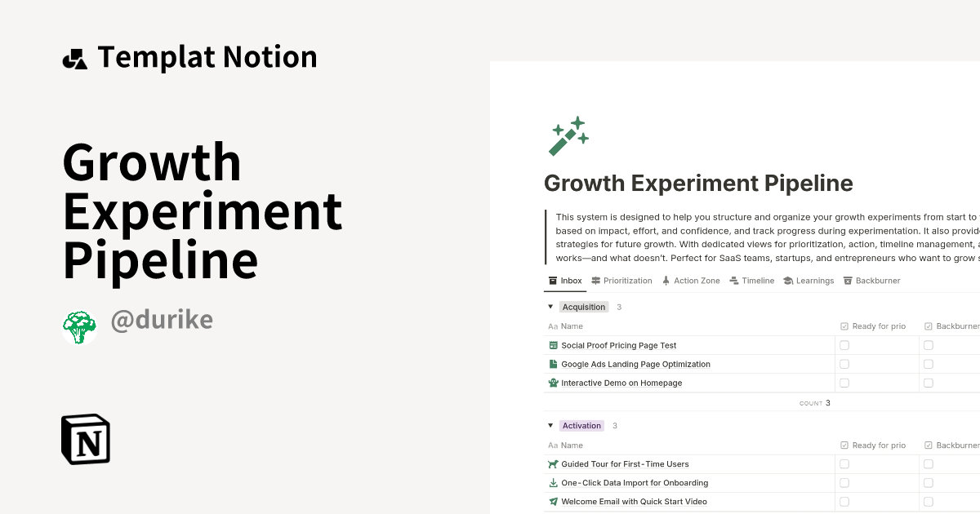Collapse the Activation group

click(x=550, y=425)
